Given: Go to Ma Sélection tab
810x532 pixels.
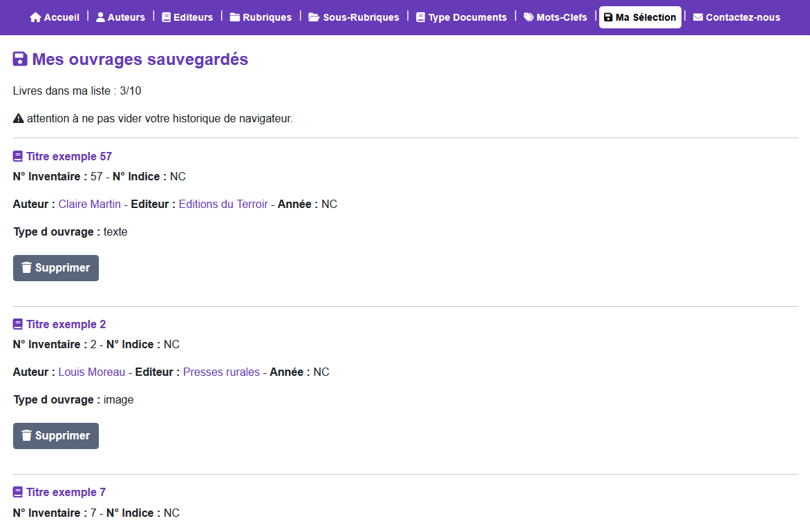Looking at the screenshot, I should tap(640, 17).
